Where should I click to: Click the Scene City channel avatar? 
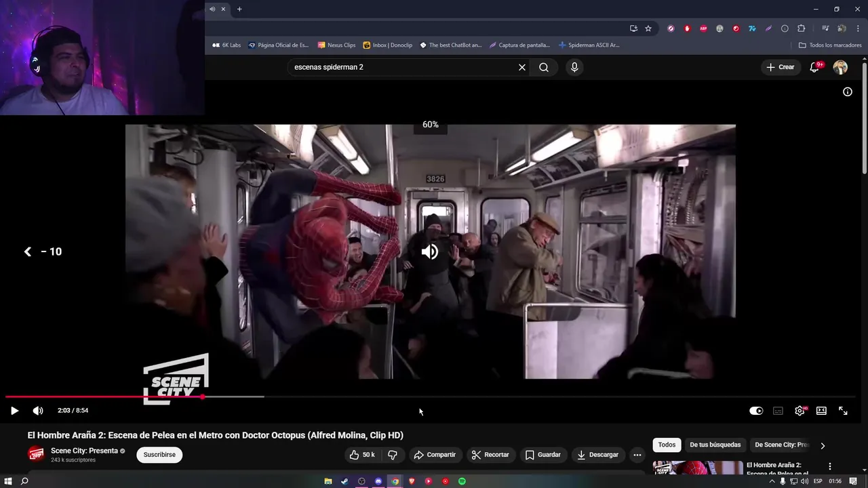(36, 454)
